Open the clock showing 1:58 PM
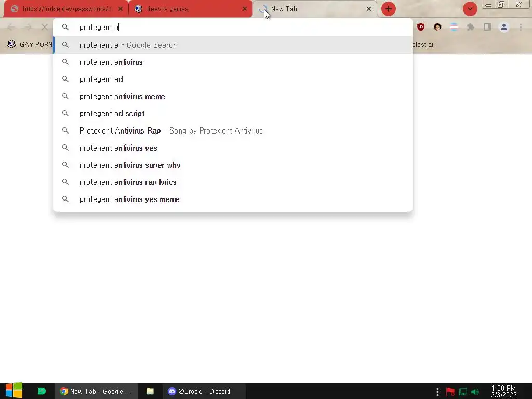 504,391
